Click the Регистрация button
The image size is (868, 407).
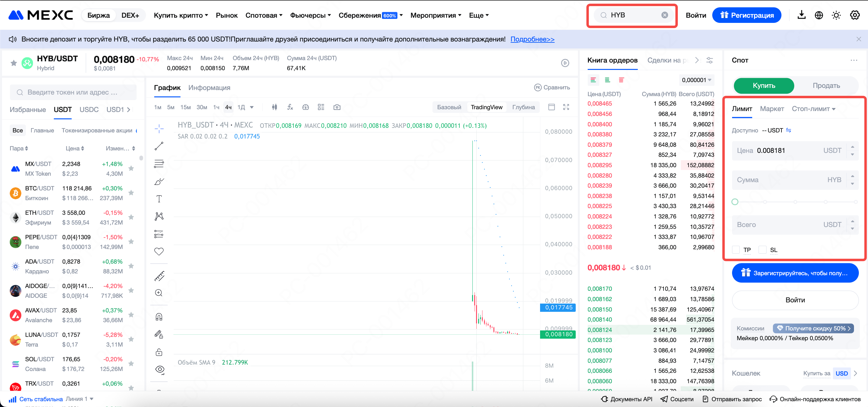(747, 15)
